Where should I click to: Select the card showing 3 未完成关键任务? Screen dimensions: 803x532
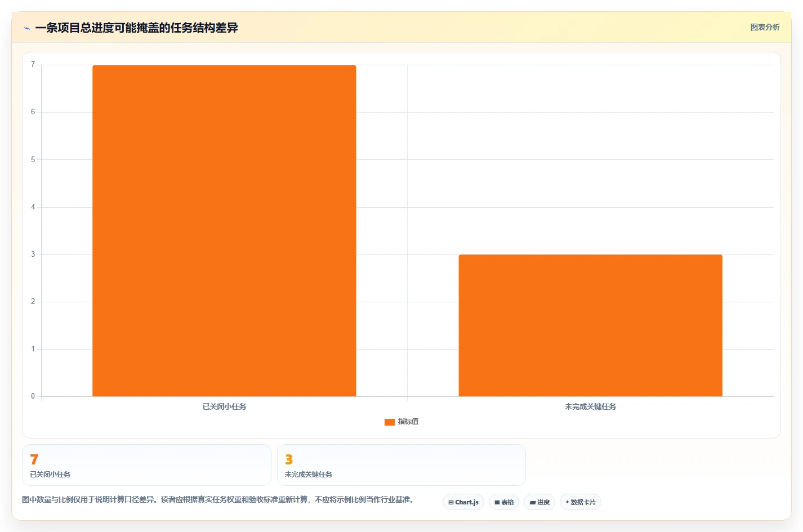coord(401,465)
